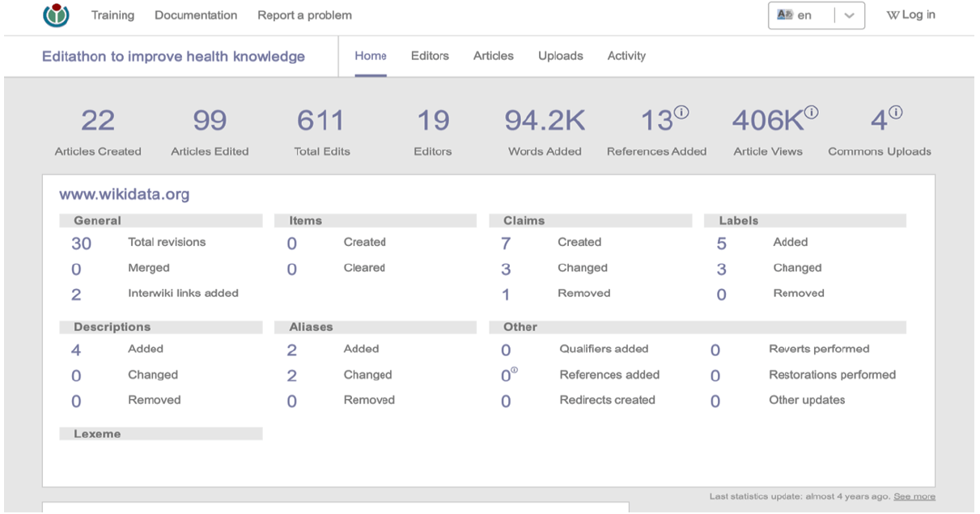This screenshot has width=980, height=514.
Task: Open the Uploads tab
Action: coord(560,56)
